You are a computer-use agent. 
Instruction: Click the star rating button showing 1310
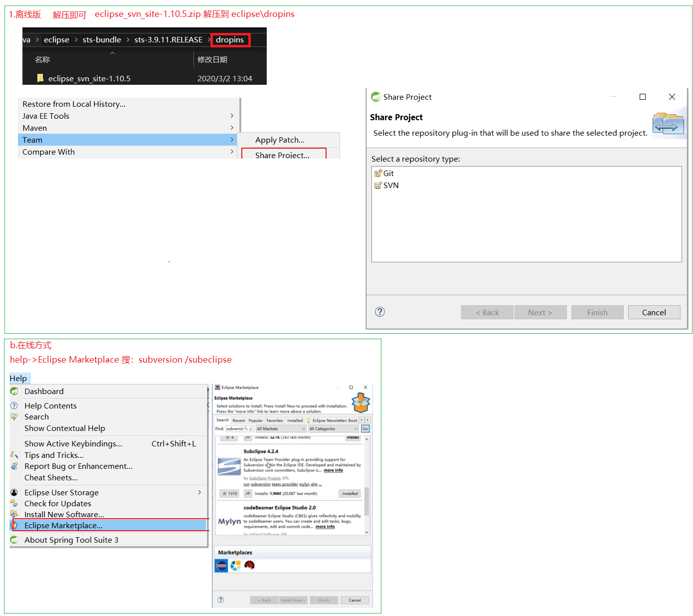[229, 493]
